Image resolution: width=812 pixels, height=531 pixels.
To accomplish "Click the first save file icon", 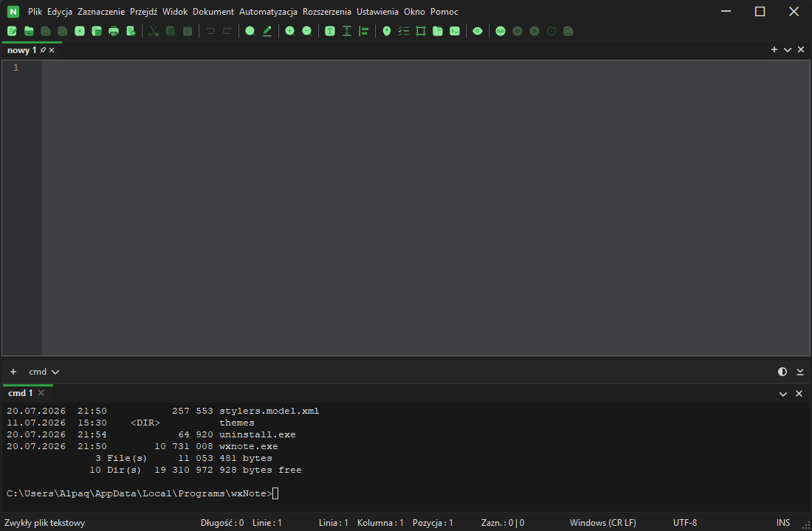I will click(x=46, y=31).
